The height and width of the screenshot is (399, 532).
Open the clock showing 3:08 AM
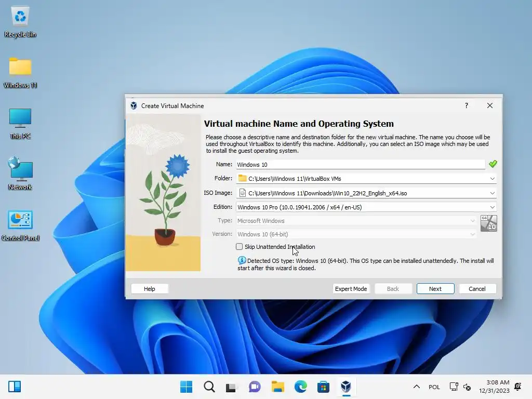(495, 387)
